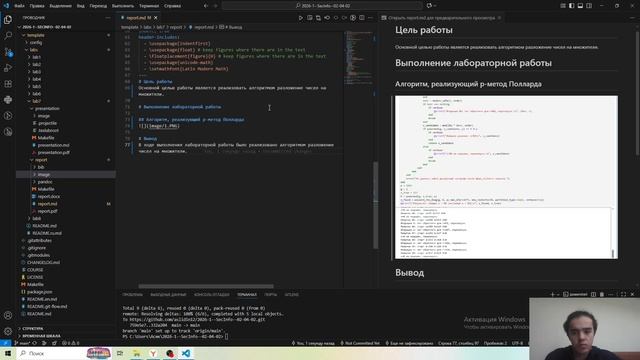Click the remote window indicator in status bar
This screenshot has width=640, height=360.
click(5, 343)
